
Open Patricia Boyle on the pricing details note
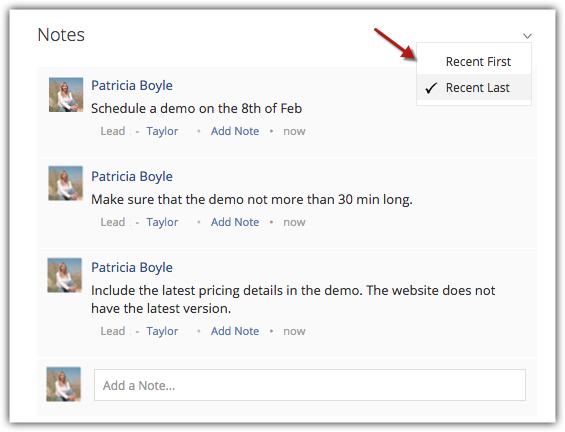(132, 268)
